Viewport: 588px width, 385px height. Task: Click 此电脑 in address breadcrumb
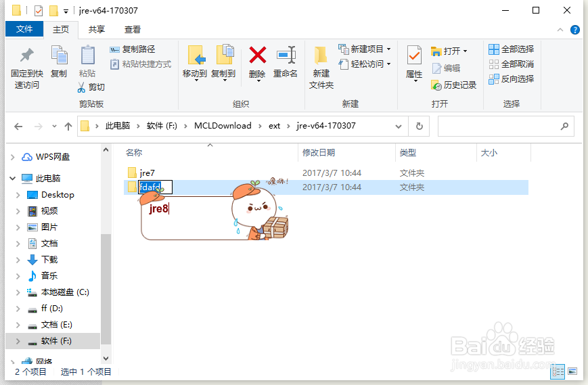(117, 126)
